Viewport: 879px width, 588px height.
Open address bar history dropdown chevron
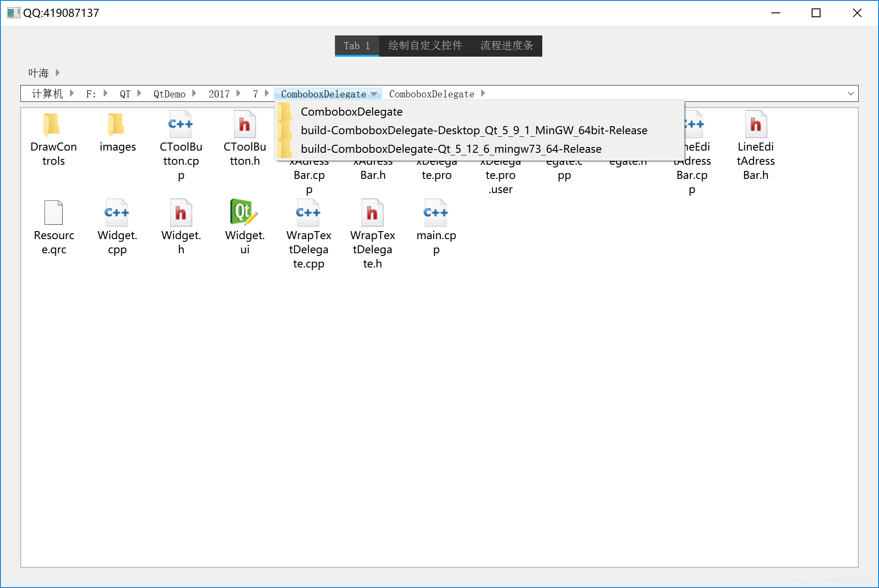click(851, 93)
